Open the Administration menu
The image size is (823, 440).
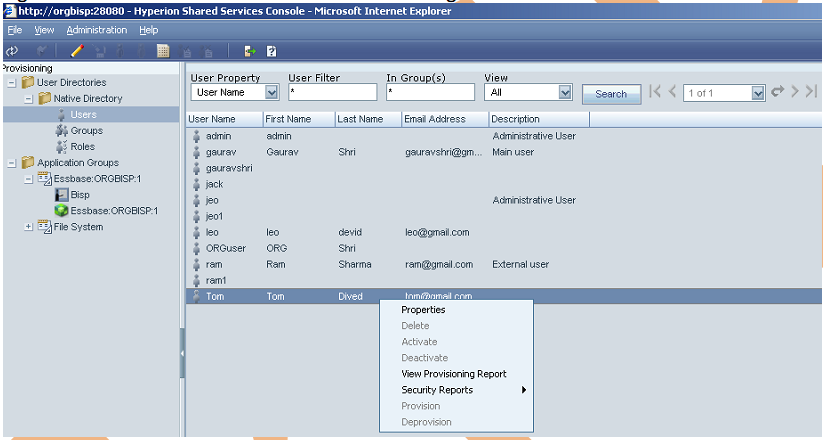tap(97, 30)
